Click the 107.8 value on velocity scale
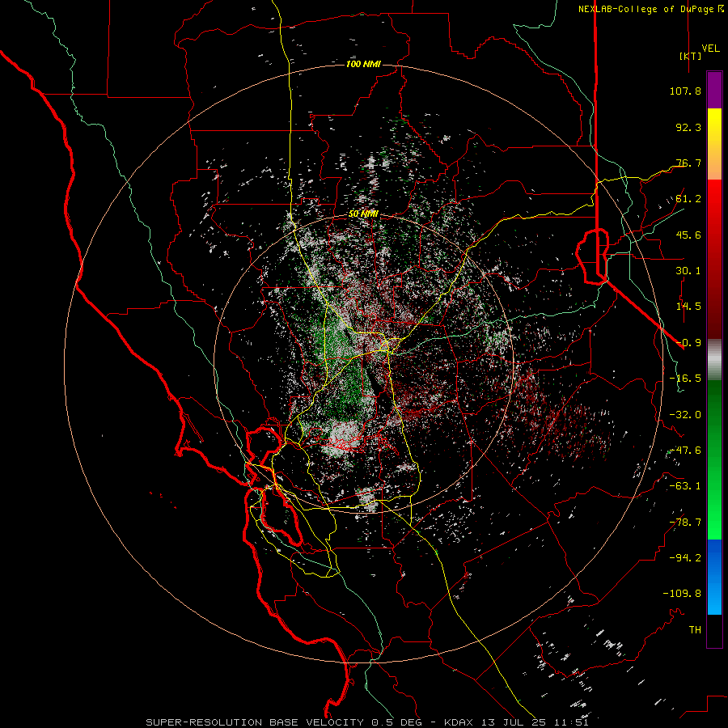 685,91
